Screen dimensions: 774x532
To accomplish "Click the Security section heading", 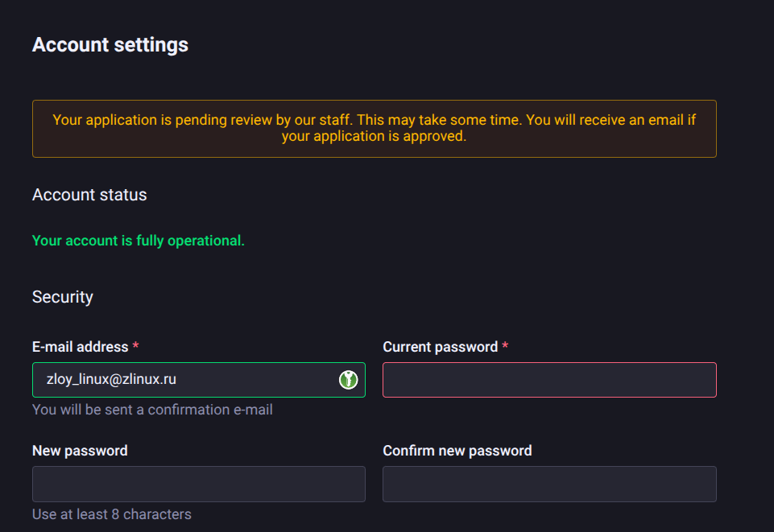I will tap(63, 297).
